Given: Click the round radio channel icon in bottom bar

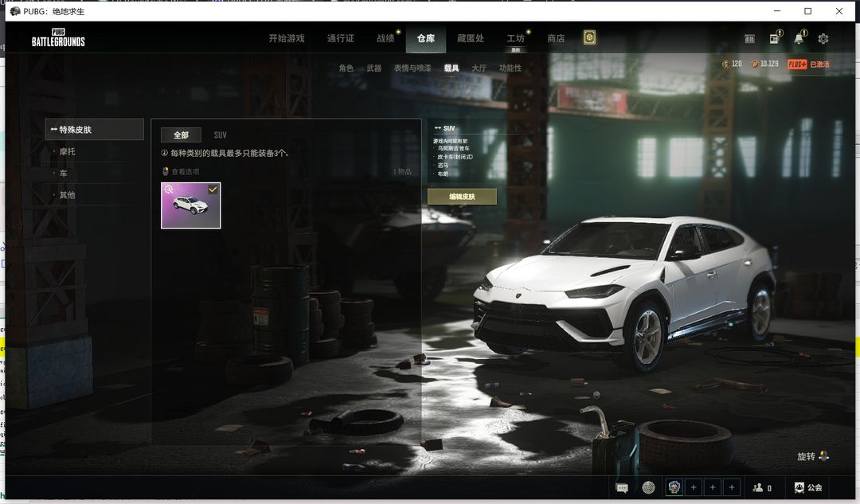Looking at the screenshot, I should tap(648, 487).
